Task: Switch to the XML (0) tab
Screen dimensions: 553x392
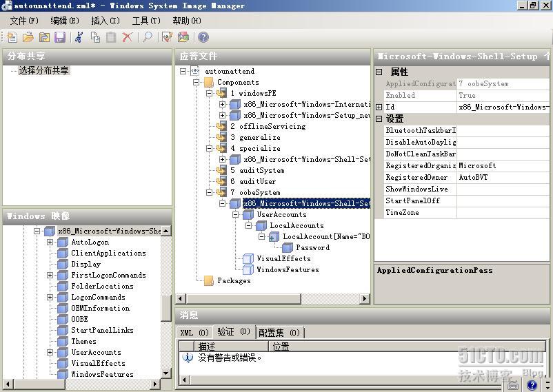Action: tap(194, 333)
